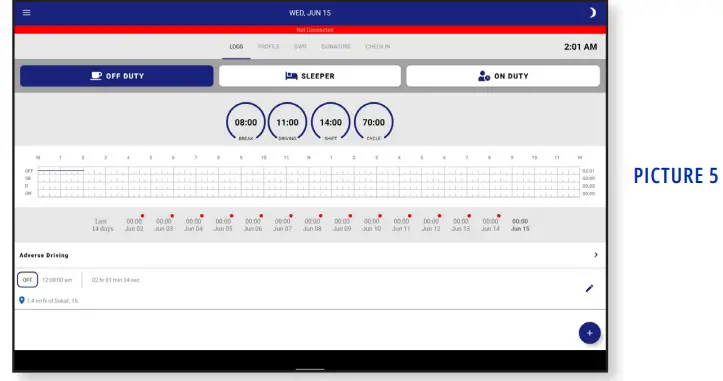Switch status to On Duty

503,76
